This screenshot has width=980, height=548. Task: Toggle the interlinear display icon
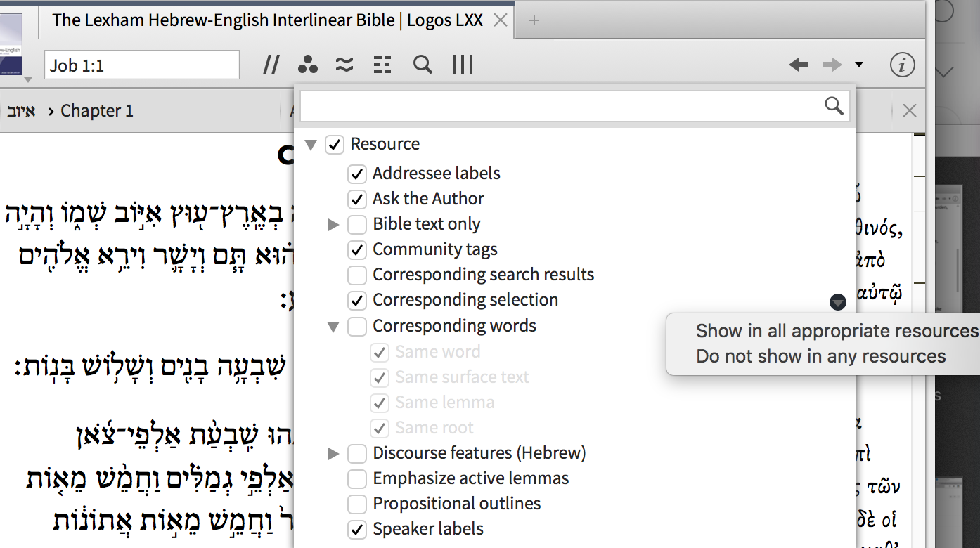pyautogui.click(x=382, y=65)
